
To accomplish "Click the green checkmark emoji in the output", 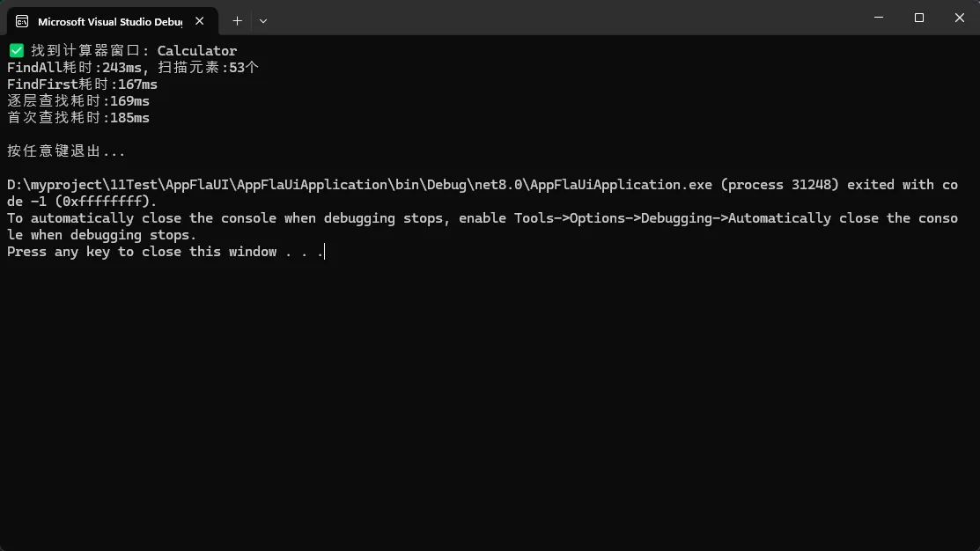I will coord(16,51).
